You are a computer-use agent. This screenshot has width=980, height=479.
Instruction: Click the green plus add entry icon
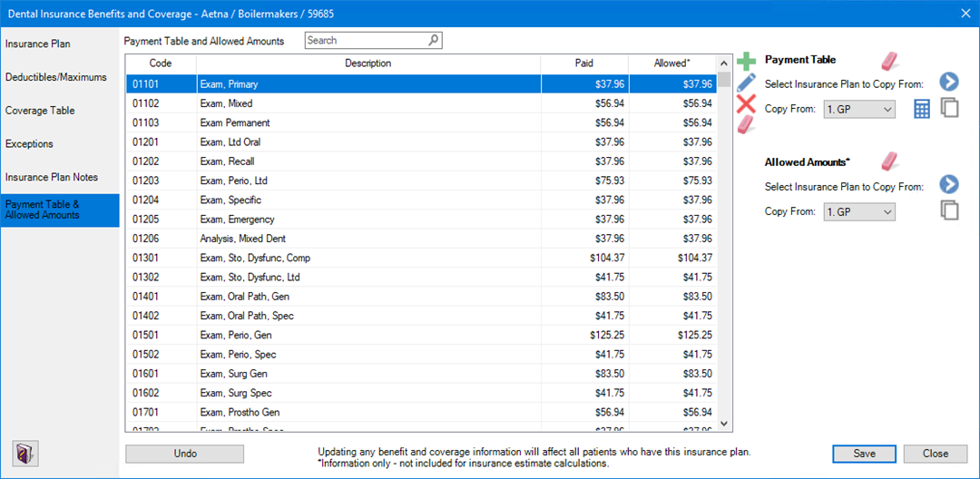tap(746, 62)
